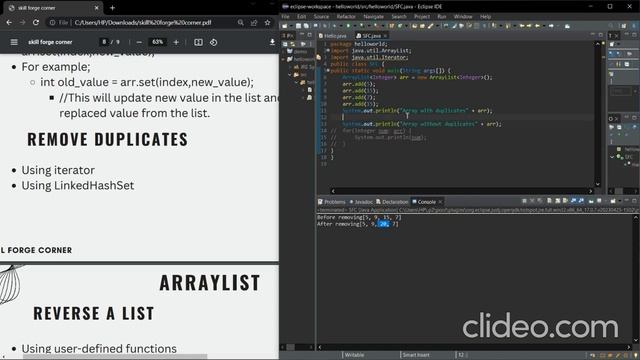Clear the Console output

pyautogui.click(x=549, y=201)
